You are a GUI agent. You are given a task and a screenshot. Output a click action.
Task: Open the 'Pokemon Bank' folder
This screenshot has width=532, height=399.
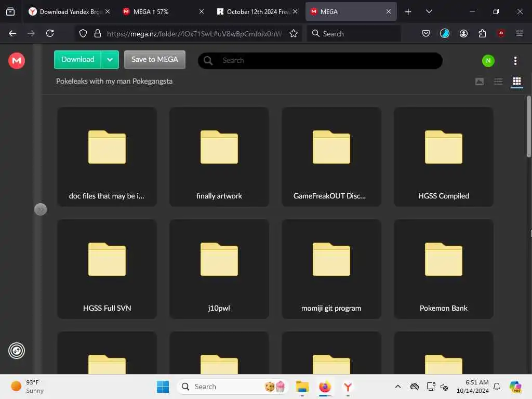pyautogui.click(x=444, y=269)
